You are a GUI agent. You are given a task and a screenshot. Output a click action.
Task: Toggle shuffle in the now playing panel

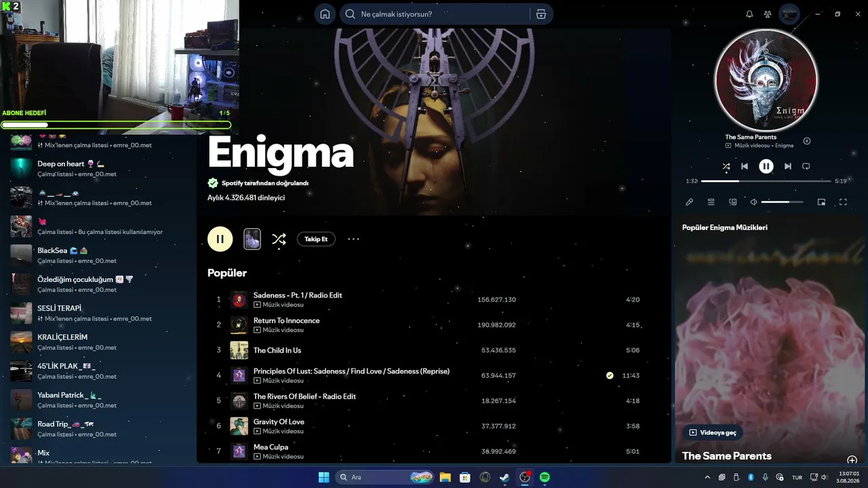(x=726, y=166)
